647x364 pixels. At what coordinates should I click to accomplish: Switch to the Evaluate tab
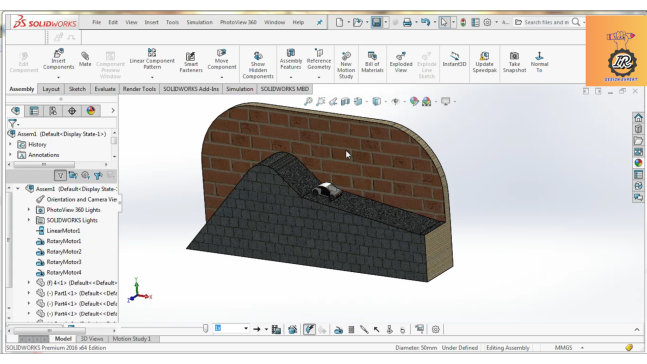105,89
